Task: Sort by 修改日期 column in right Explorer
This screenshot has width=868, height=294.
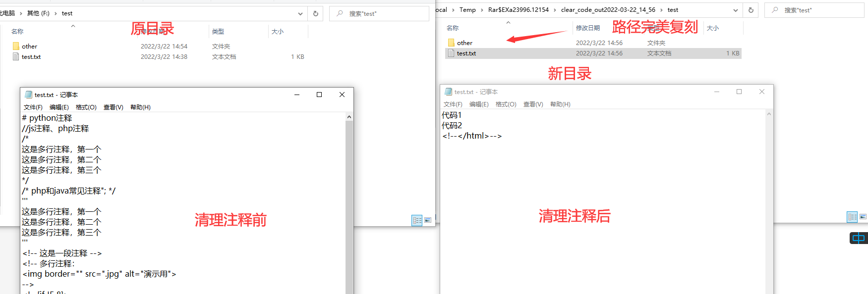Action: [x=588, y=28]
